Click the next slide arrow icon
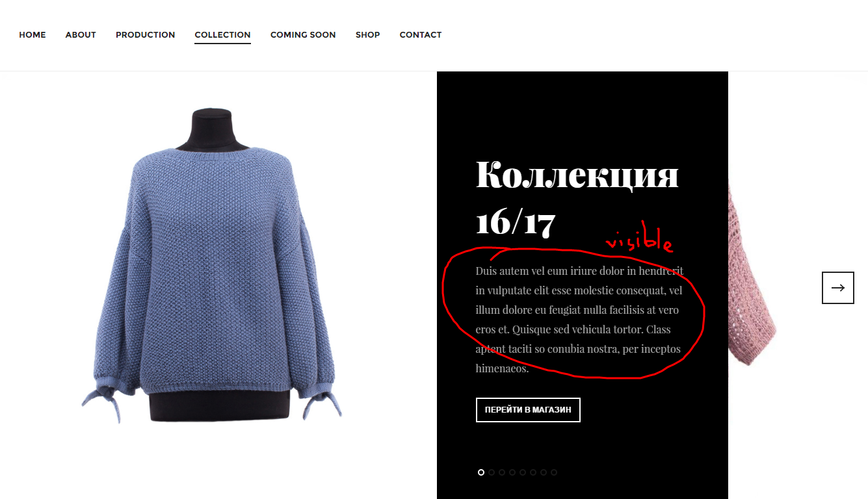The image size is (868, 499). (838, 288)
